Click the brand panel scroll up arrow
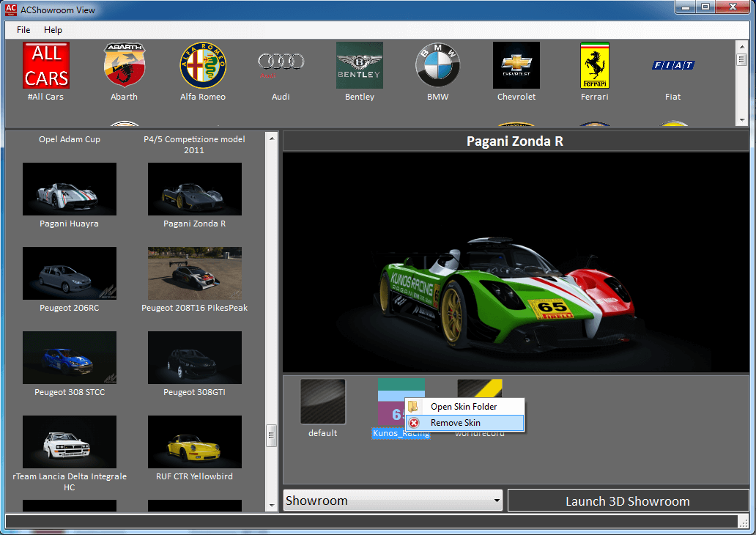756x535 pixels. click(742, 46)
